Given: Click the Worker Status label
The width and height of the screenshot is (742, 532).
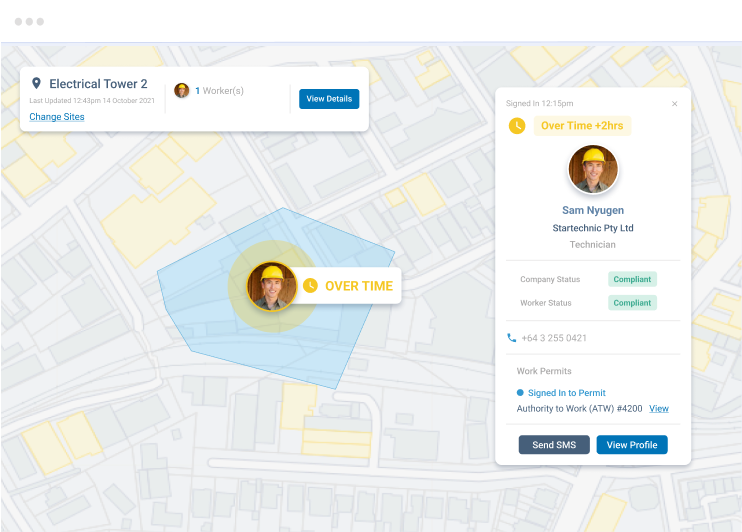Looking at the screenshot, I should [546, 303].
